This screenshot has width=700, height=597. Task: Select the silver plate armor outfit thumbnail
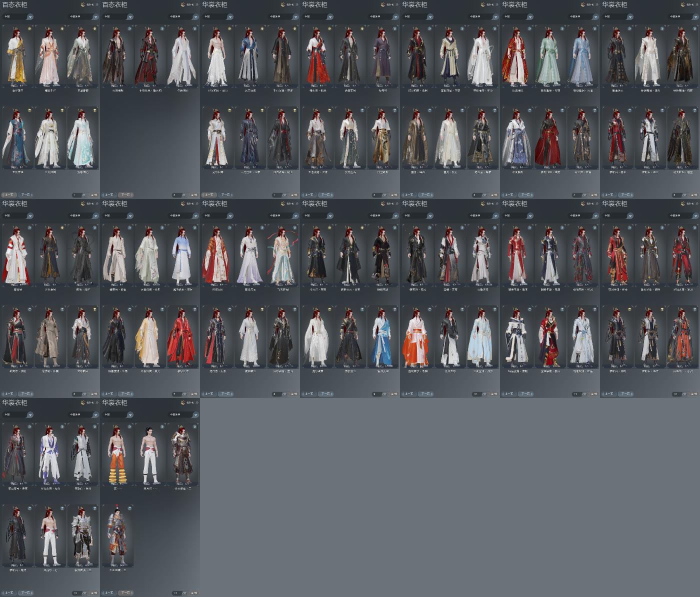(82, 536)
